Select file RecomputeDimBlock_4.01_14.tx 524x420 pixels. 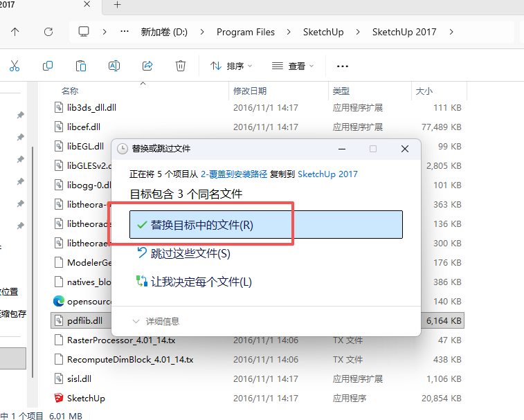tap(130, 360)
